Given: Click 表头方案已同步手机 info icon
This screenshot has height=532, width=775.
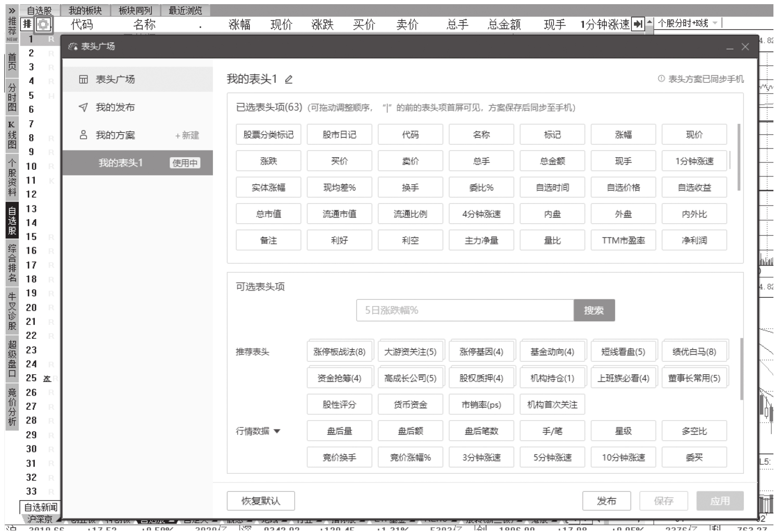Looking at the screenshot, I should [x=661, y=79].
